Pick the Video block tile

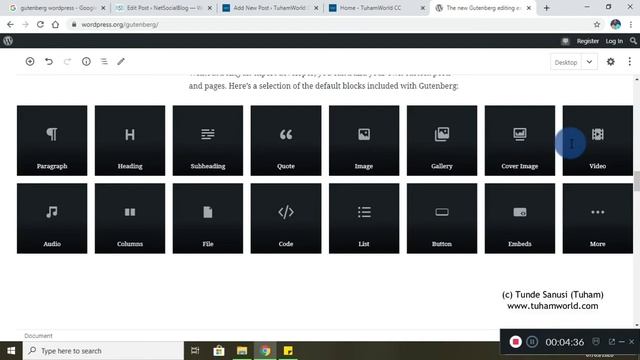point(598,140)
